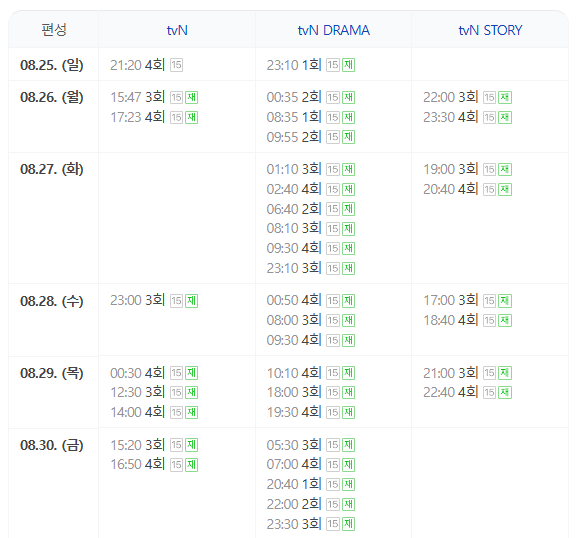
Task: Open the tvN STORY channel link
Action: (x=490, y=30)
